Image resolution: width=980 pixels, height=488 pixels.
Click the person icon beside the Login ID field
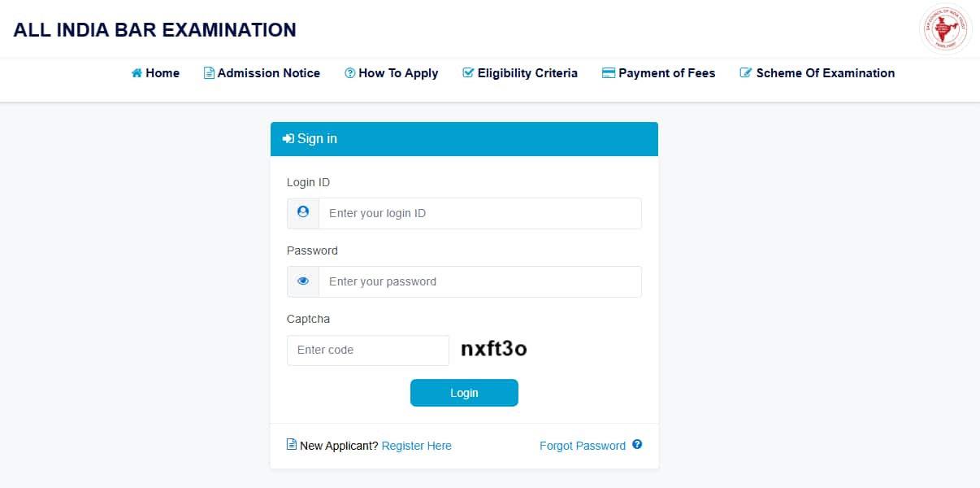click(302, 212)
